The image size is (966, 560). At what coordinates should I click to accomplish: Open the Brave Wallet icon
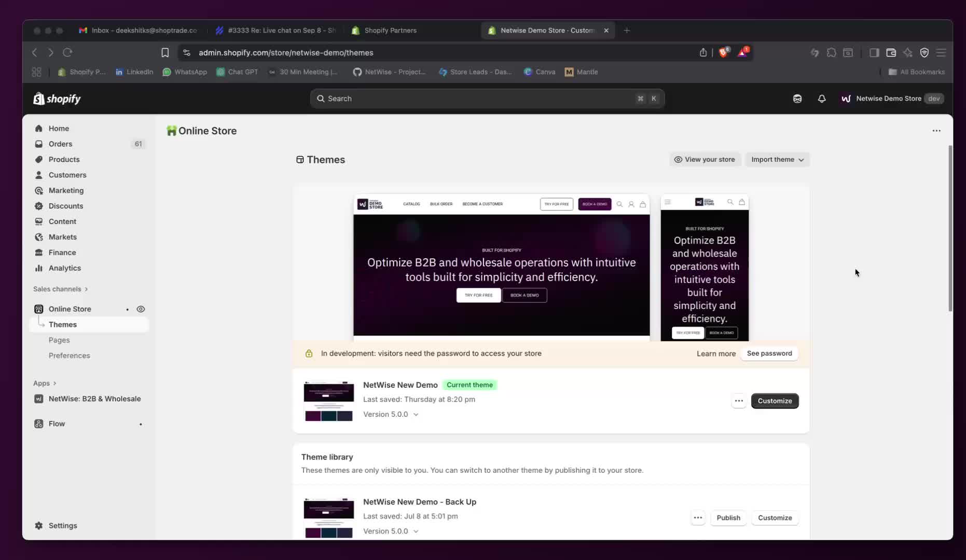click(x=891, y=52)
